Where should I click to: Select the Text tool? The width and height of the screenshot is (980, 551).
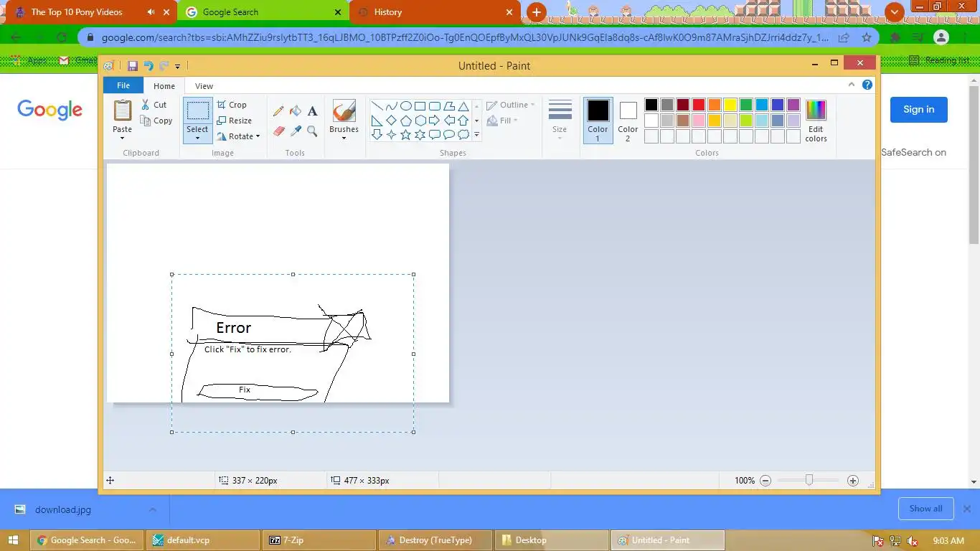pyautogui.click(x=312, y=111)
